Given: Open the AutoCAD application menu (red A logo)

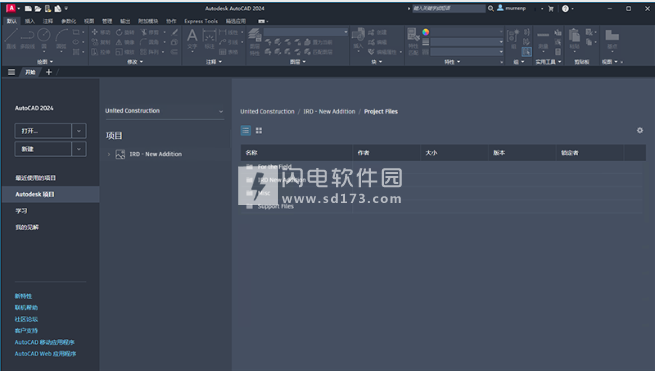Looking at the screenshot, I should coord(10,8).
